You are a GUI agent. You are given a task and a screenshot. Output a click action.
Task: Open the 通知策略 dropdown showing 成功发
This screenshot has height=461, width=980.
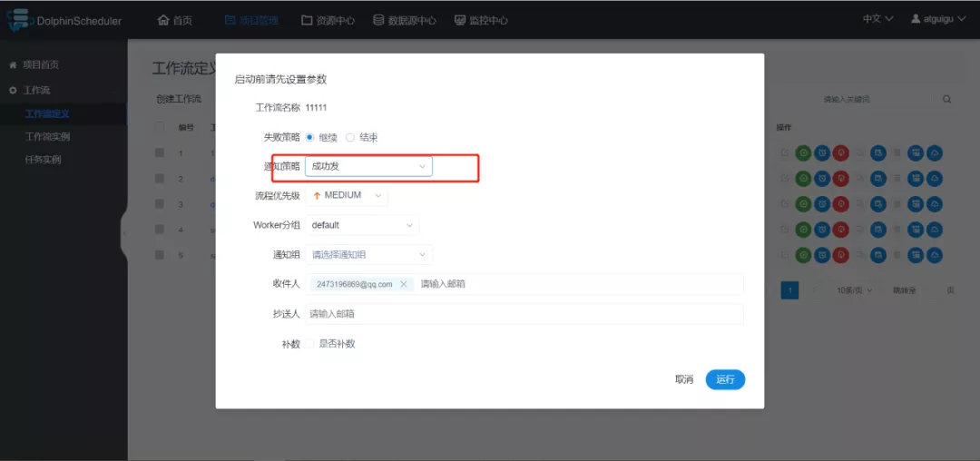point(368,166)
